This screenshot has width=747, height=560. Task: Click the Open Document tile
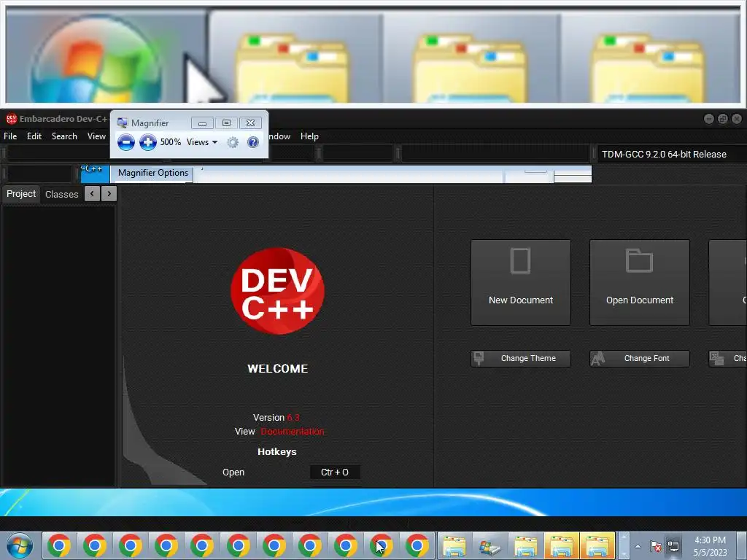(x=640, y=283)
